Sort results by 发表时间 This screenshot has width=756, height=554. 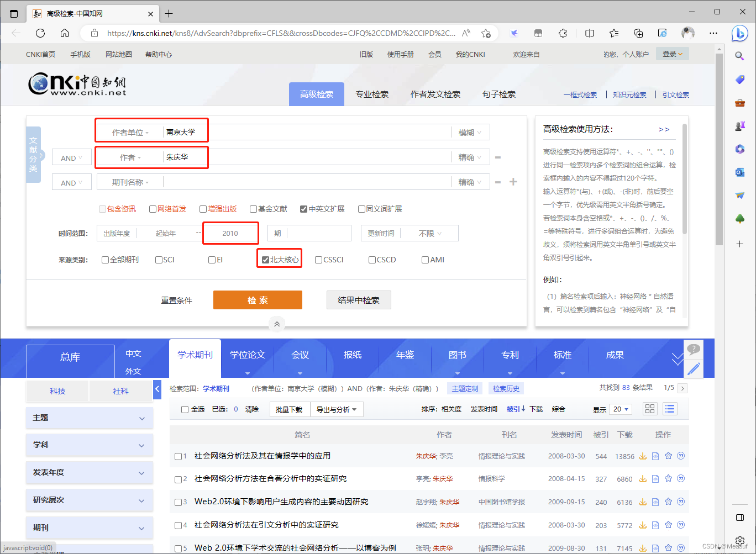coord(484,409)
